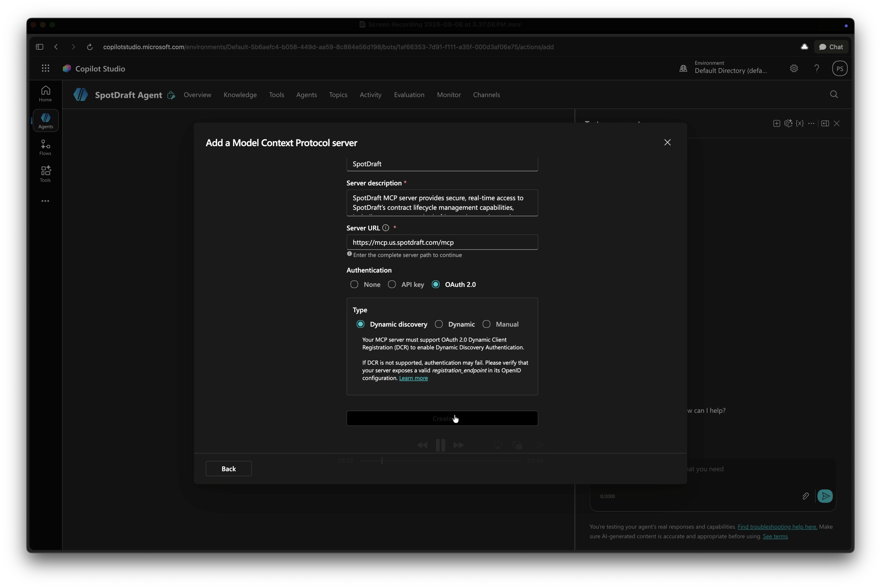The height and width of the screenshot is (588, 881).
Task: Select API key authentication option
Action: point(392,285)
